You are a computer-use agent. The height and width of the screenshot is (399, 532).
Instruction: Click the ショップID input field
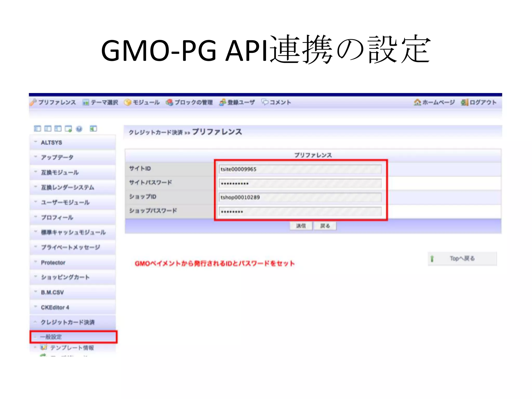click(300, 197)
